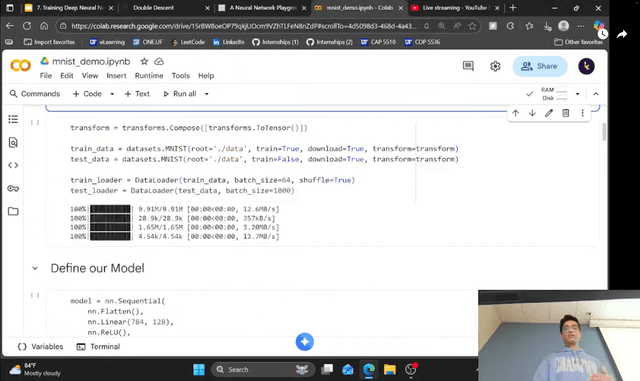Run the transforms data-loading cell

click(x=35, y=123)
